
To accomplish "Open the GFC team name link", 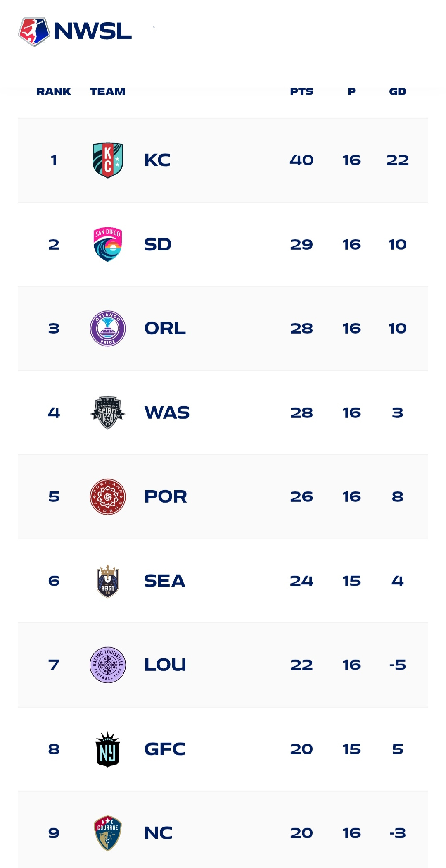I will pyautogui.click(x=165, y=749).
